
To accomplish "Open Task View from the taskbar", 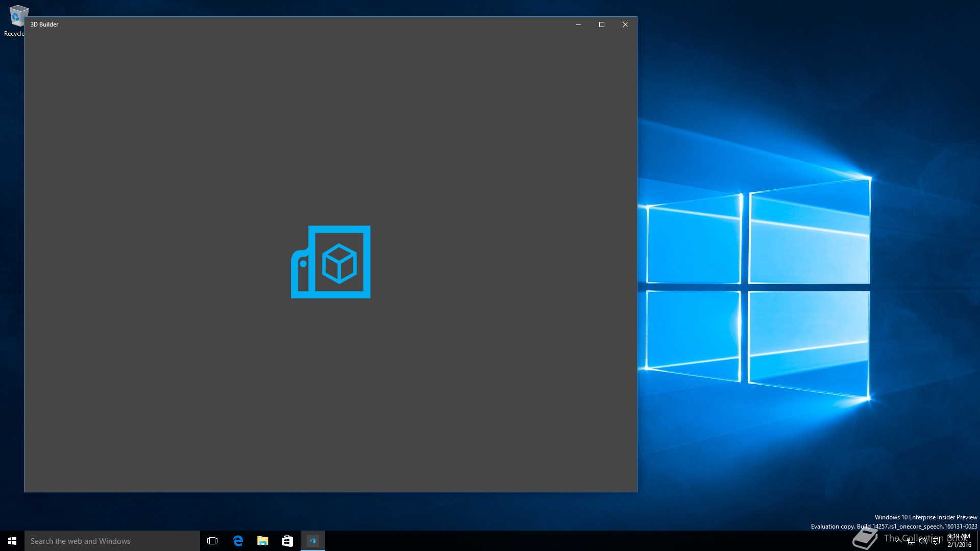I will (x=212, y=541).
